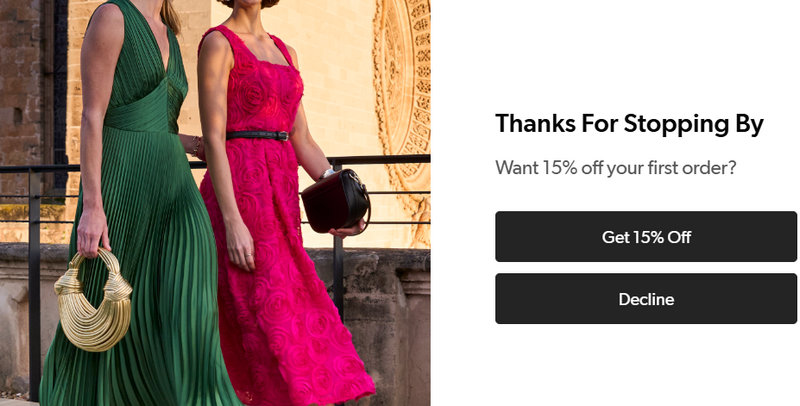Select the 'Want 15% off your first order?' text

pos(616,167)
